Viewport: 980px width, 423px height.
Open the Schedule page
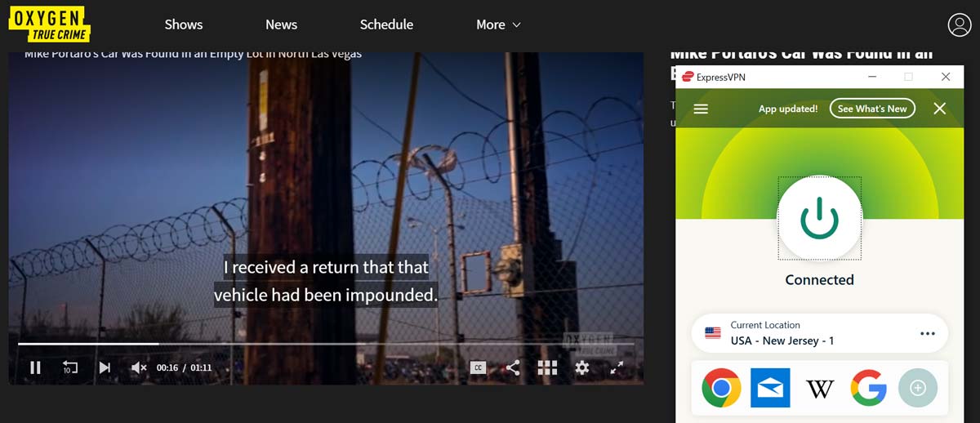[386, 24]
